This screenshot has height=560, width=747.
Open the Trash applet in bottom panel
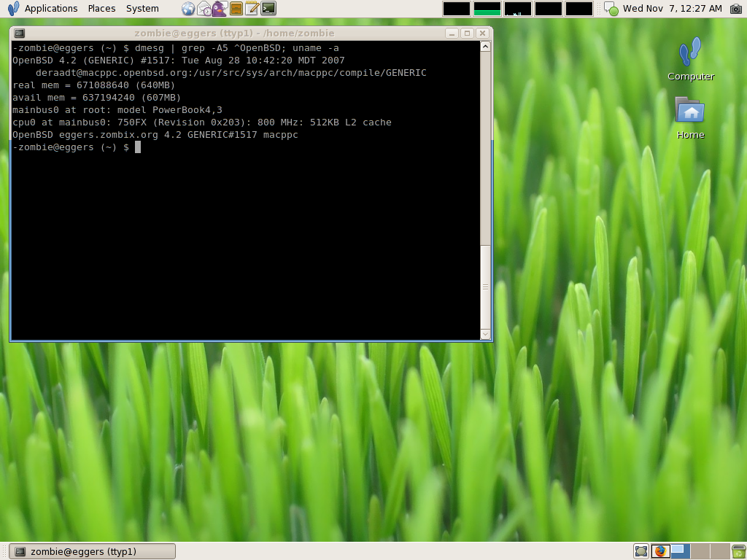738,551
